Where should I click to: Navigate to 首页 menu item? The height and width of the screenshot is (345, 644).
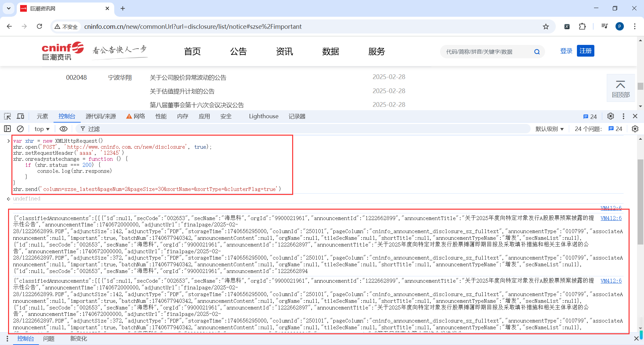(192, 52)
